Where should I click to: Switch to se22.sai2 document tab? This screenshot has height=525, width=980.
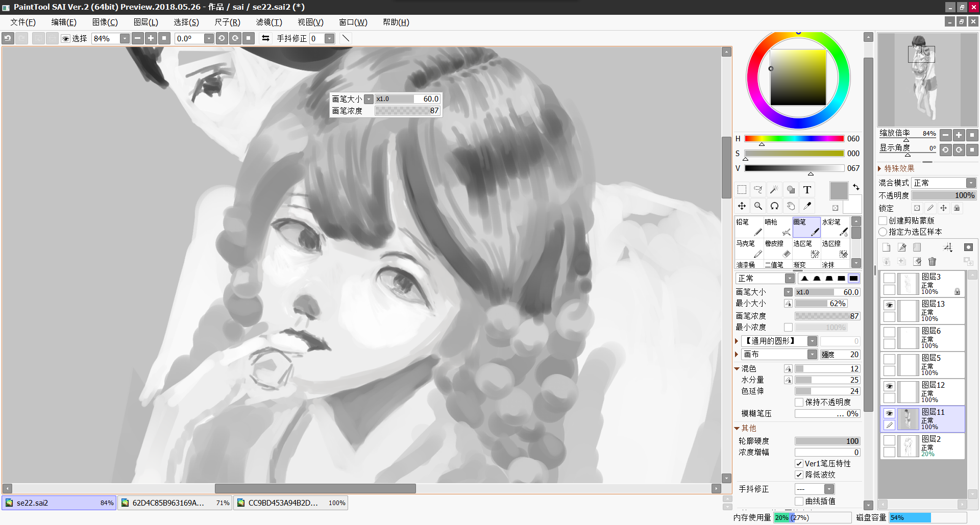click(59, 503)
